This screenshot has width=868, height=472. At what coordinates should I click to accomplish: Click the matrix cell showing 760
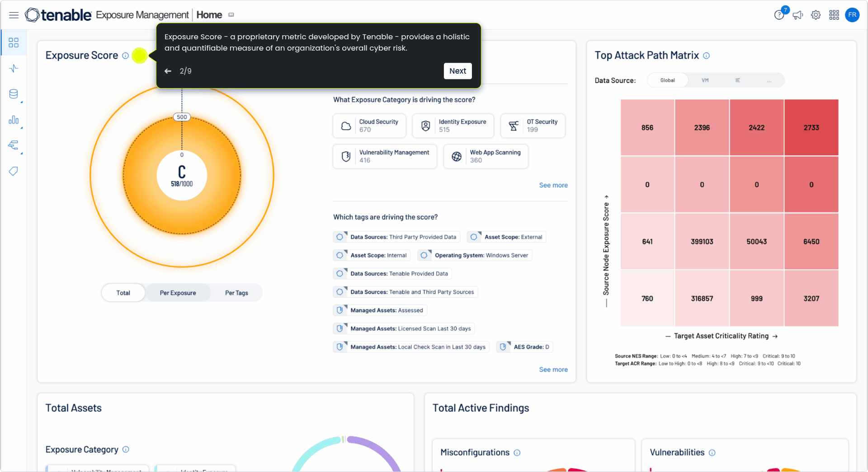click(647, 299)
